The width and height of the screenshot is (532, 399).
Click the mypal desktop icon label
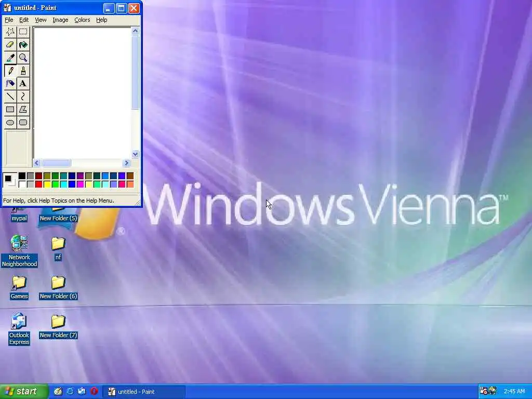[19, 218]
